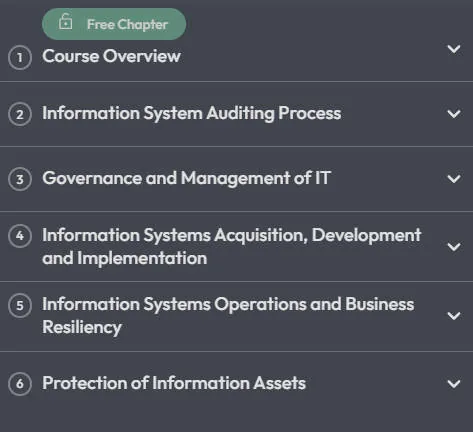
Task: Click the unlock padlock icon in Free Chapter badge
Action: tap(65, 22)
